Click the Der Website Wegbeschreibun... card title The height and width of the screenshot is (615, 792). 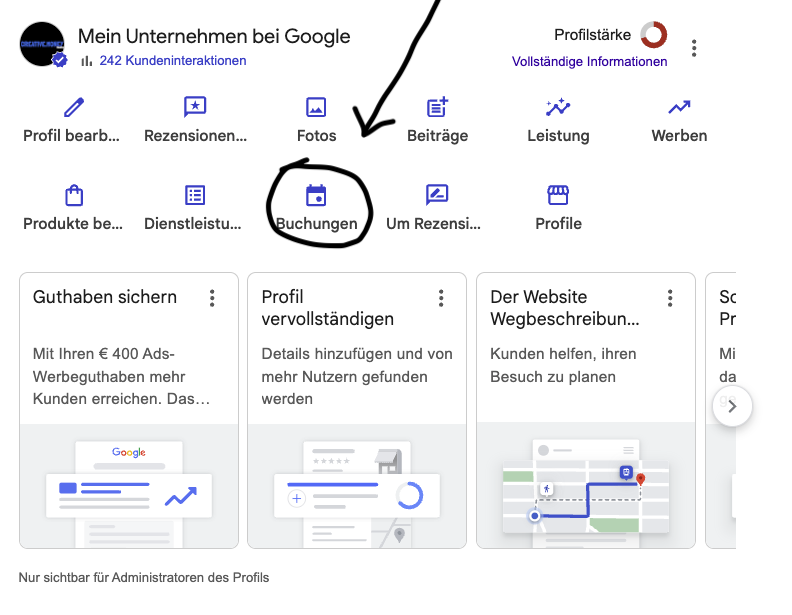[x=565, y=308]
